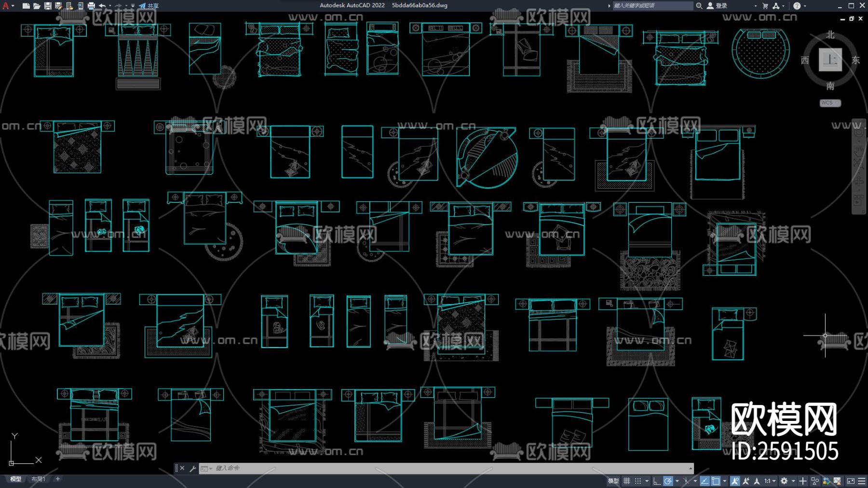The width and height of the screenshot is (868, 488).
Task: Open the recent commands dropdown
Action: 206,468
